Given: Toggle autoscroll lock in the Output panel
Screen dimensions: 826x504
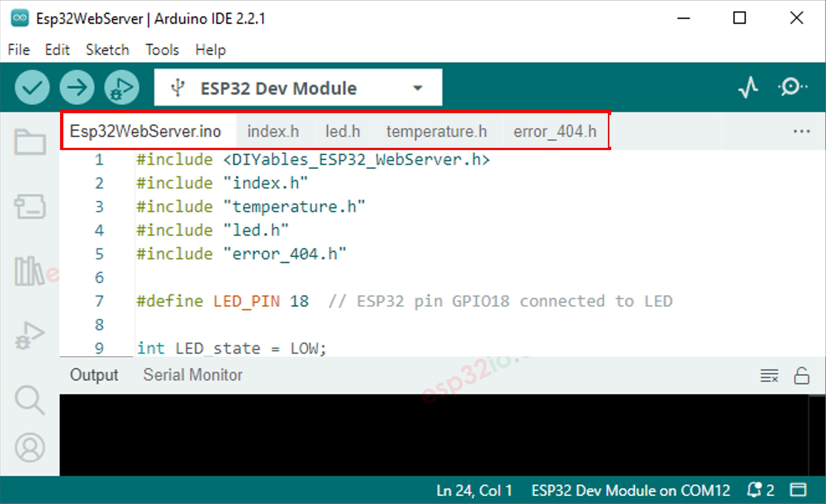Looking at the screenshot, I should pos(801,375).
